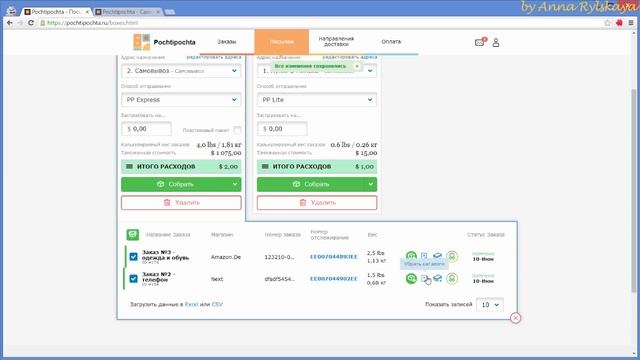The width and height of the screenshot is (640, 360).
Task: Click the blue box icon for Заказ №3
Action: pos(437,256)
